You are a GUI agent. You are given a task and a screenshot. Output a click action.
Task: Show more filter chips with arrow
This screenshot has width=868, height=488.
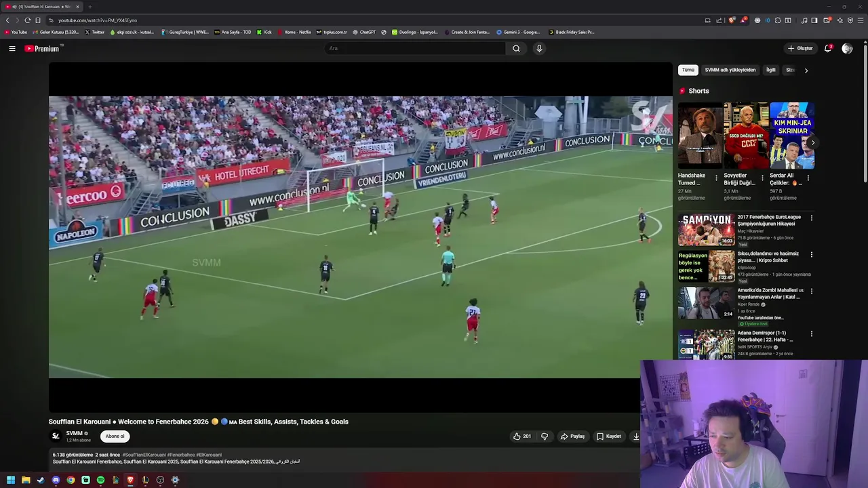tap(806, 70)
